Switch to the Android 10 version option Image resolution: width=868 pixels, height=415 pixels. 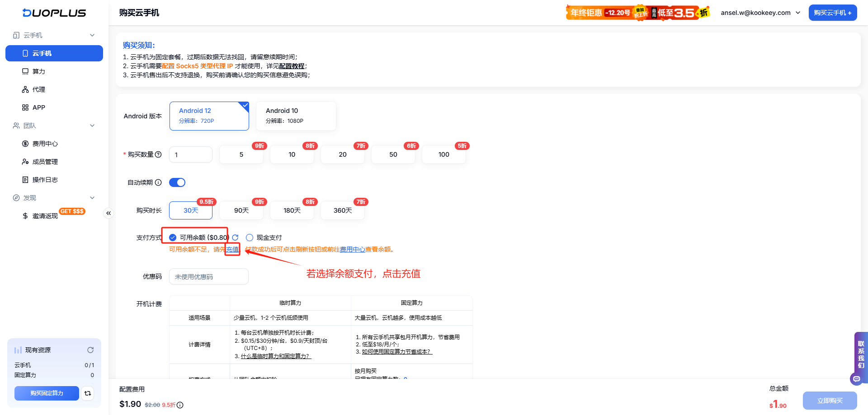click(x=296, y=116)
